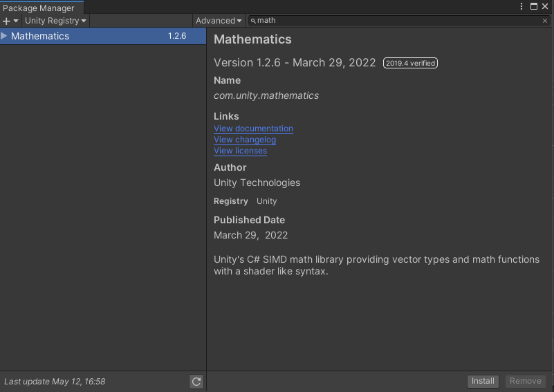Open the window's three-dot options menu
This screenshot has width=554, height=392.
[x=521, y=6]
